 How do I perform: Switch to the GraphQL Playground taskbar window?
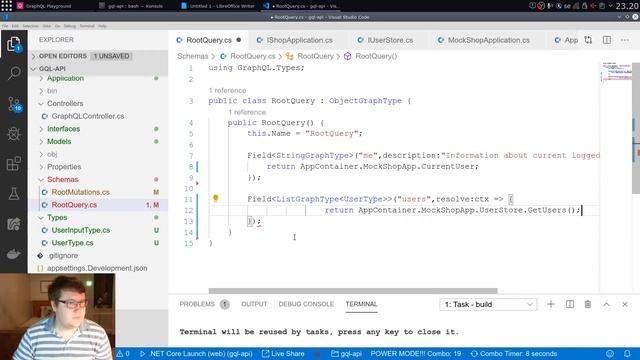click(x=44, y=6)
